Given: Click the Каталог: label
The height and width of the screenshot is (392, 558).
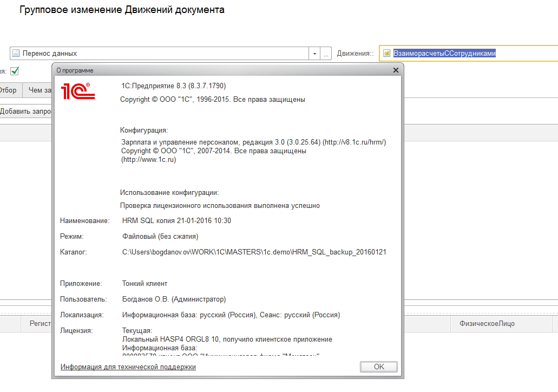Looking at the screenshot, I should [x=73, y=252].
